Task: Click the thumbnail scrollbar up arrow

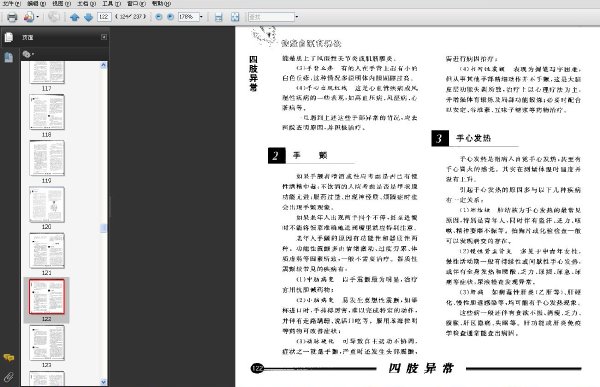Action: click(x=103, y=65)
